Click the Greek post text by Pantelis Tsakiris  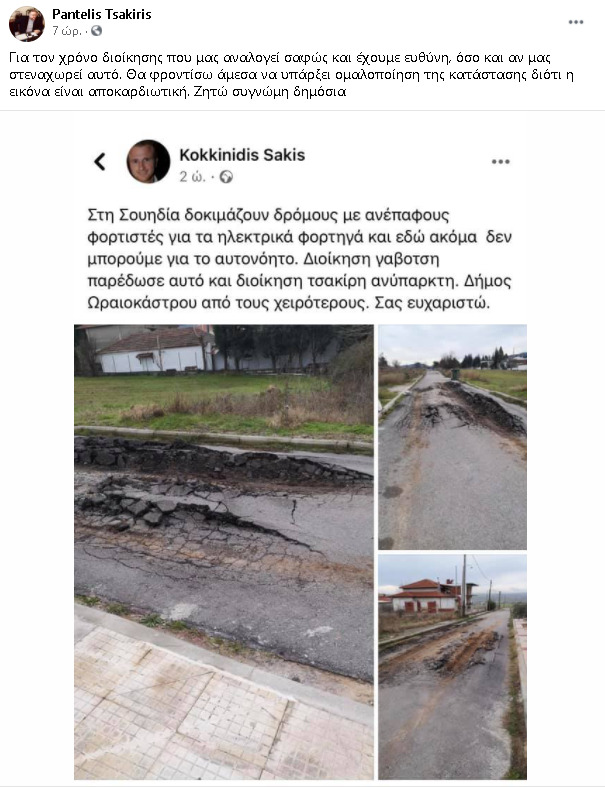(x=292, y=75)
